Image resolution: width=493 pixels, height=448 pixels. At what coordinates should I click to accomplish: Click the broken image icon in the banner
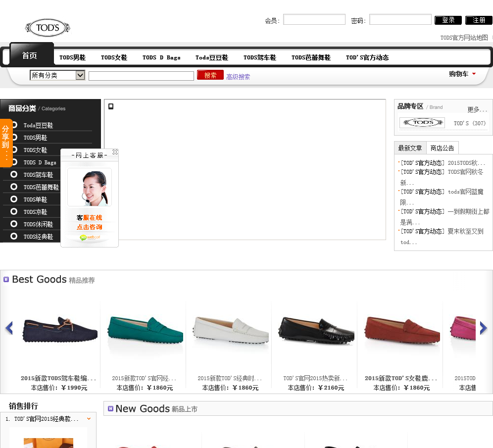coord(111,106)
